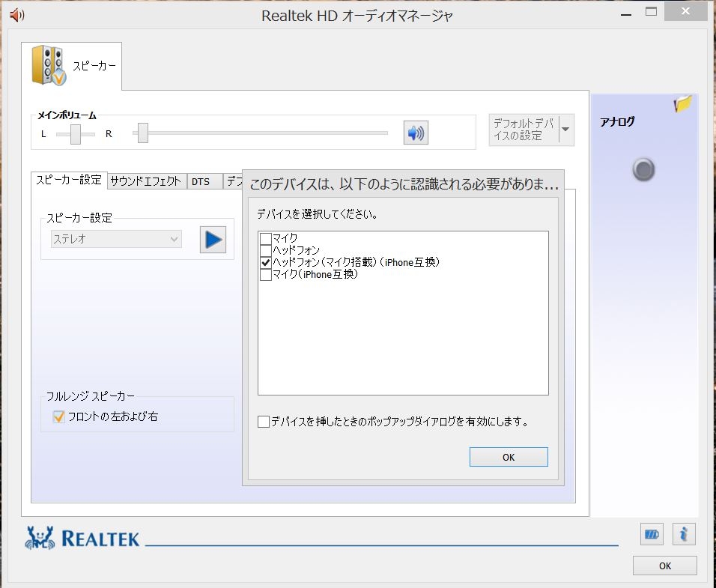Click the speaker icon in title bar
Image resolution: width=716 pixels, height=588 pixels.
tap(17, 15)
